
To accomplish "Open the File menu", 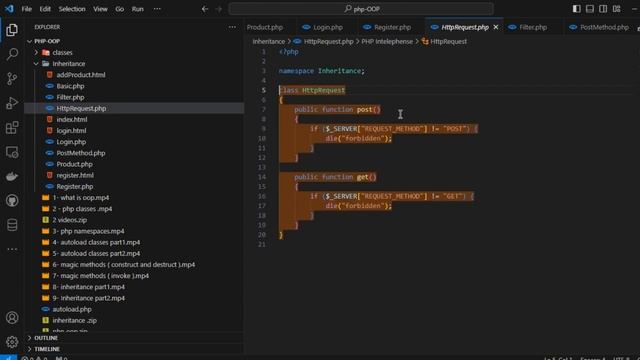I will pyautogui.click(x=27, y=9).
